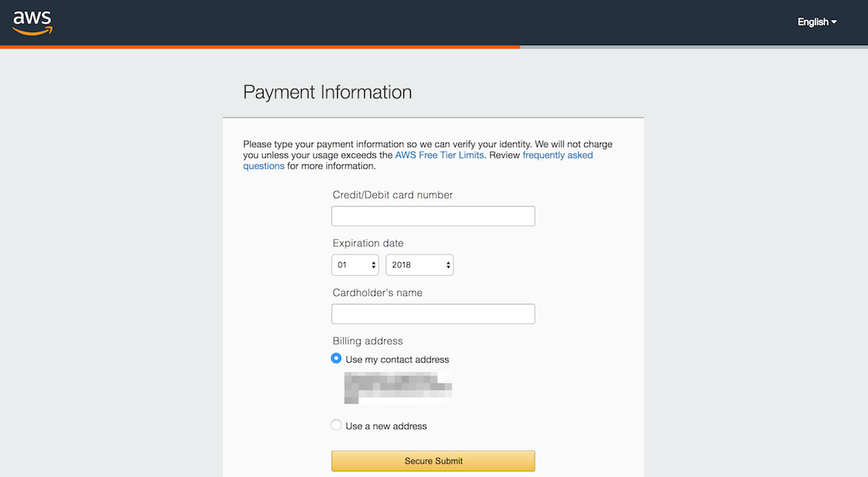Image resolution: width=868 pixels, height=477 pixels.
Task: Click into the Cardholder's name field
Action: click(433, 314)
